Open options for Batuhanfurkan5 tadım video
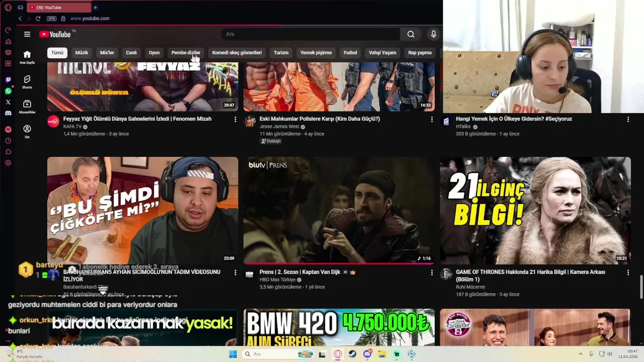 click(235, 273)
